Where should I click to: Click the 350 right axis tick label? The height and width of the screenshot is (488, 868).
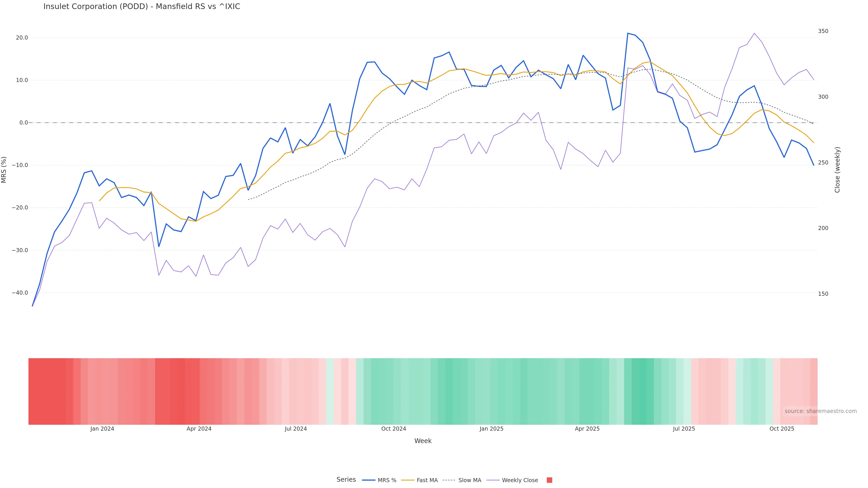pyautogui.click(x=823, y=31)
